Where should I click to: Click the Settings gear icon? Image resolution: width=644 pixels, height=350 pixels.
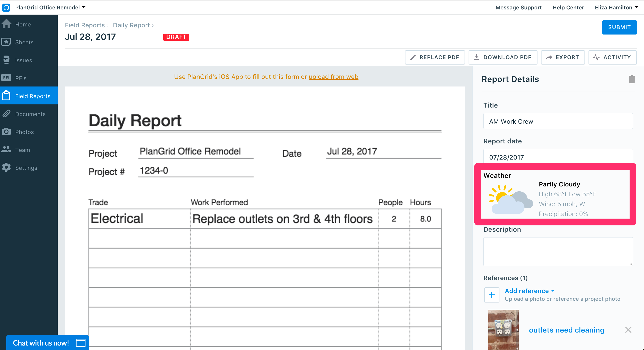pyautogui.click(x=6, y=167)
